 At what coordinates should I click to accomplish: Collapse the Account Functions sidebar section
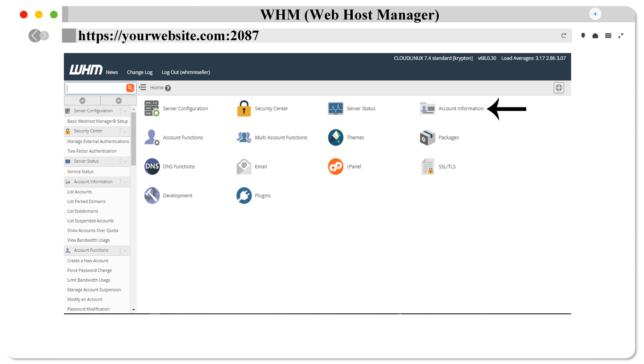point(125,250)
